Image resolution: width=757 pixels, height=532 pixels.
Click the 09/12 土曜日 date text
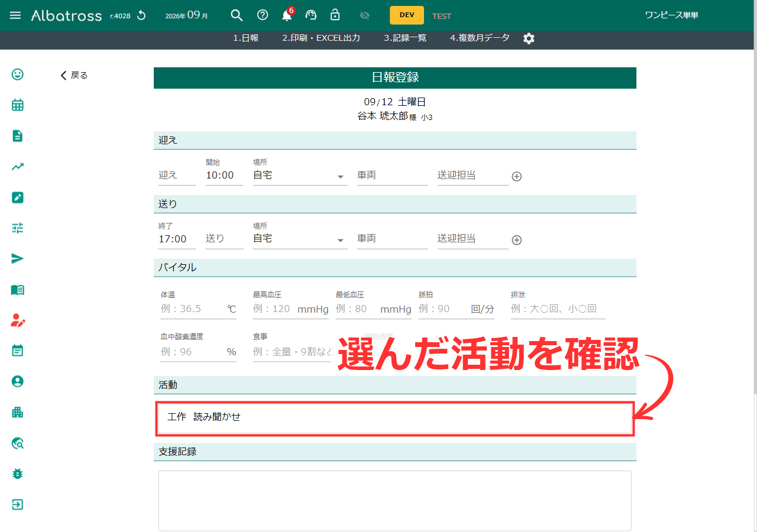point(395,102)
